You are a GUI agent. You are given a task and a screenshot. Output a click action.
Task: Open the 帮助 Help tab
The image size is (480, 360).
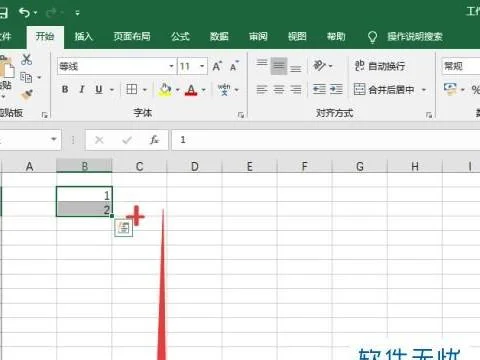click(336, 36)
